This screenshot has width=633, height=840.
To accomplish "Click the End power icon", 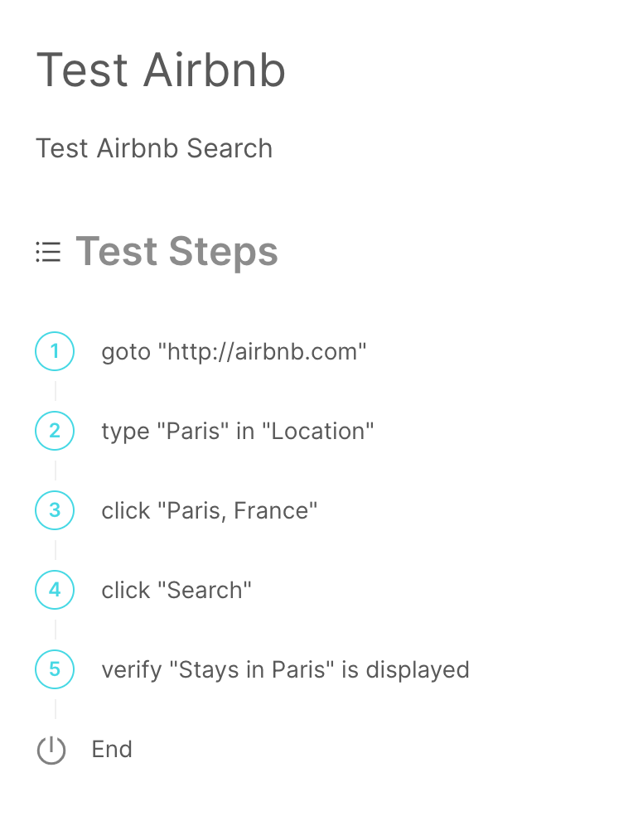I will pos(51,750).
